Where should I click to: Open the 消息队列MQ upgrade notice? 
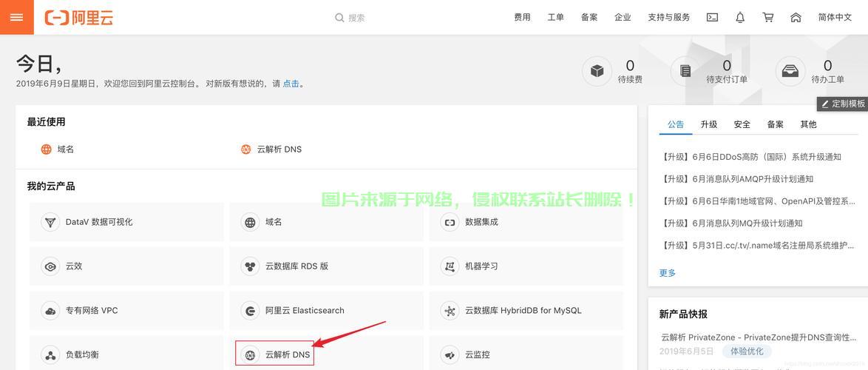pyautogui.click(x=732, y=223)
